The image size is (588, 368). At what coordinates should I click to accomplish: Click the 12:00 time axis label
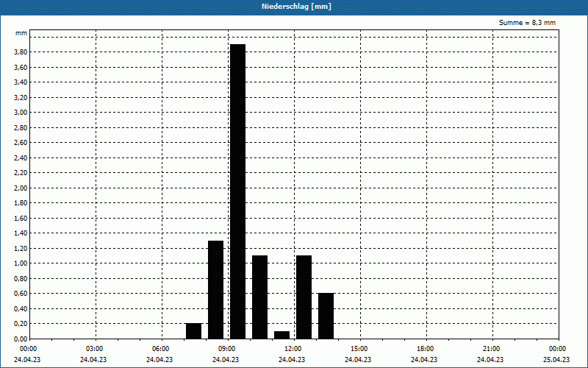(x=293, y=349)
